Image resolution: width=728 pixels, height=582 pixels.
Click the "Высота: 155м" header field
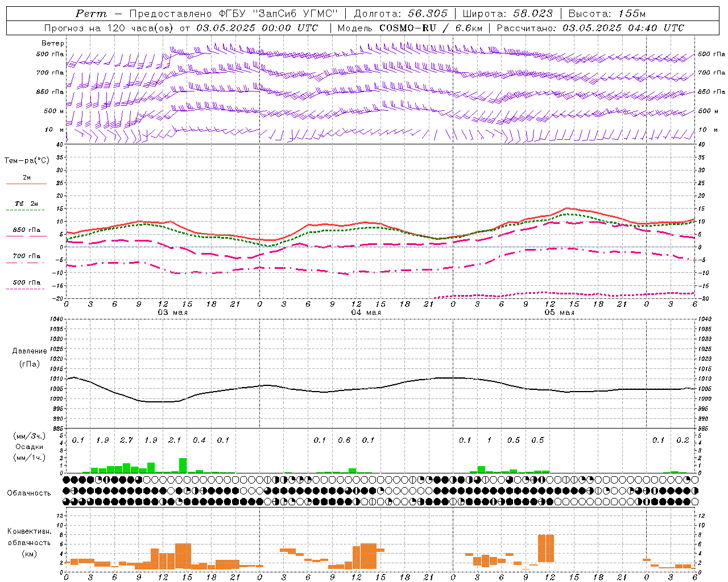(607, 14)
